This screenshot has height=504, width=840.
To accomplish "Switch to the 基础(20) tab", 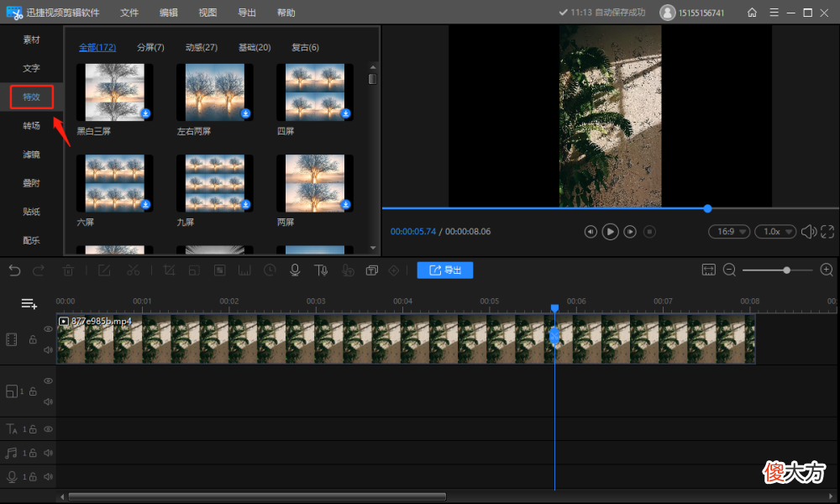I will coord(255,47).
